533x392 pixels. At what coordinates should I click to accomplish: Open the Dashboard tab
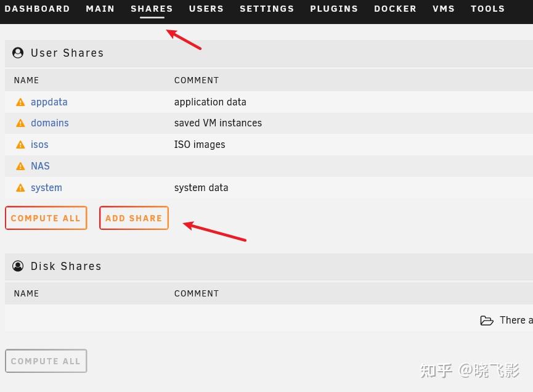(x=37, y=9)
